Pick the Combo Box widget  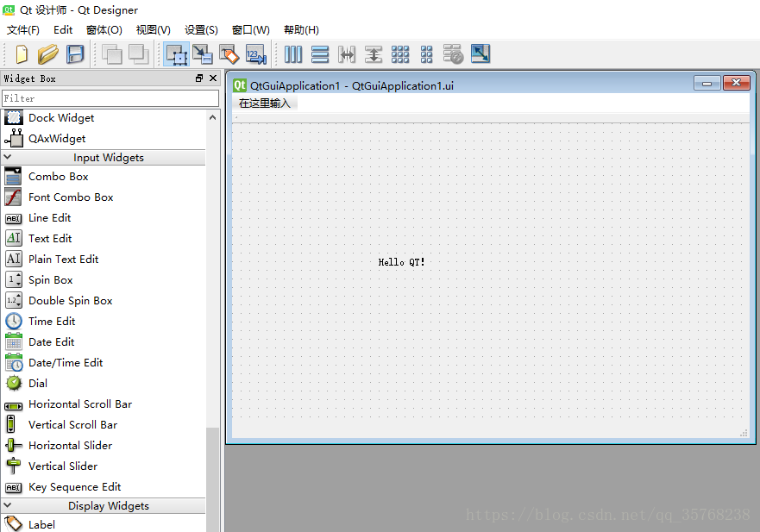pyautogui.click(x=104, y=177)
